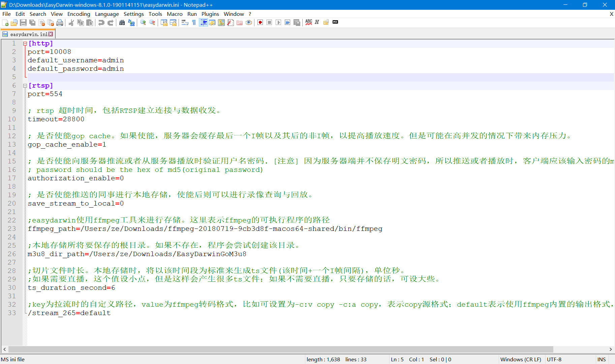Enable file monitoring with the eye icon
This screenshot has height=364, width=615.
coord(249,22)
